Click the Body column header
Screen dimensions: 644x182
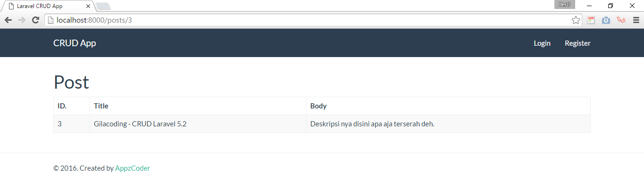(x=448, y=106)
